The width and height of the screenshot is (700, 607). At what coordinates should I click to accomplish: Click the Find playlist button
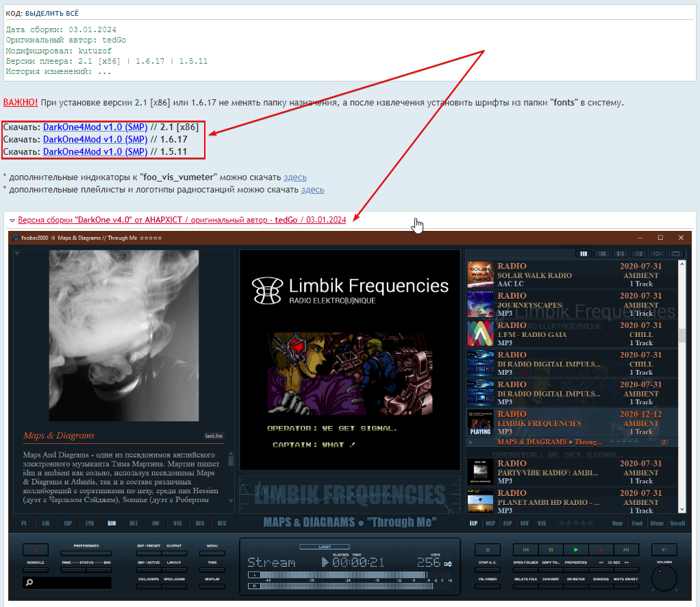(x=637, y=523)
